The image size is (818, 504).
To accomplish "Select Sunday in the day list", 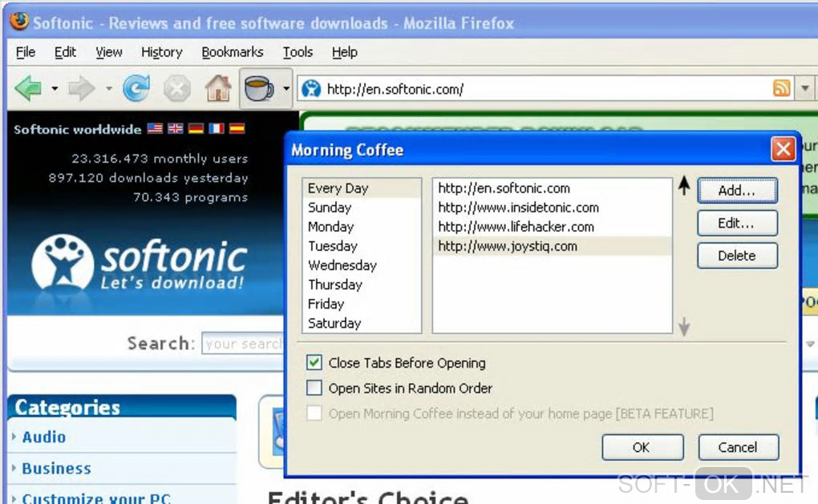I will point(362,208).
